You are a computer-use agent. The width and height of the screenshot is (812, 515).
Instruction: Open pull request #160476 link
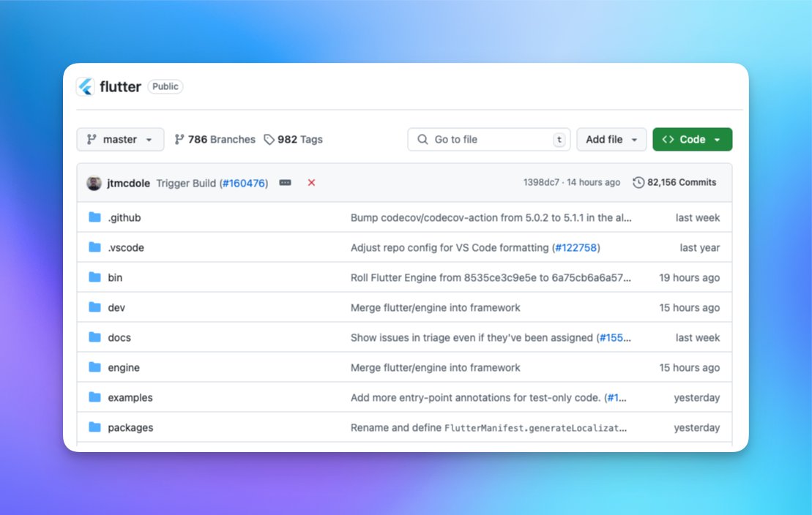point(244,183)
